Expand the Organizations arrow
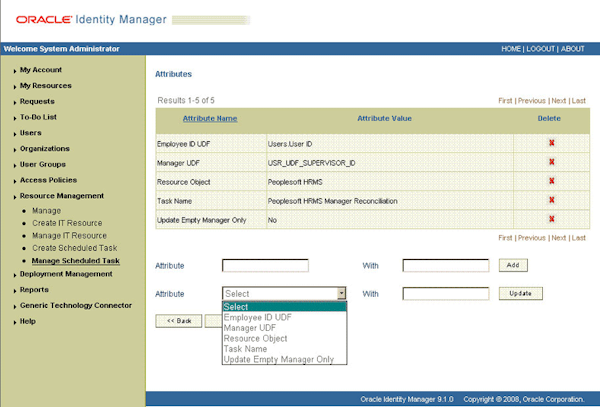This screenshot has height=407, width=600. [15, 150]
